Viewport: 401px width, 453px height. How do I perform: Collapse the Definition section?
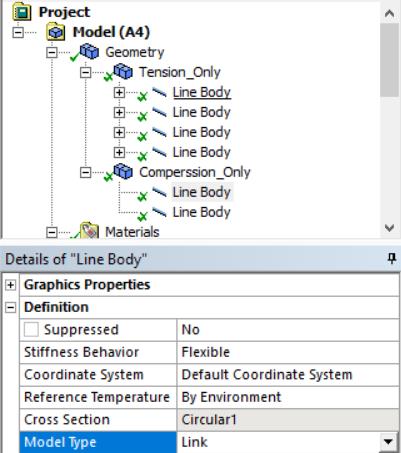(x=10, y=307)
